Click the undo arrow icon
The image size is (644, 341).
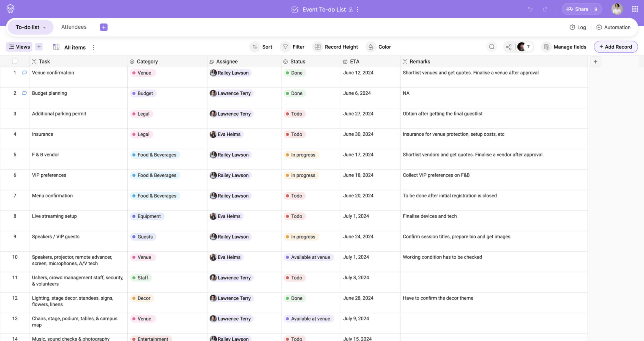530,9
